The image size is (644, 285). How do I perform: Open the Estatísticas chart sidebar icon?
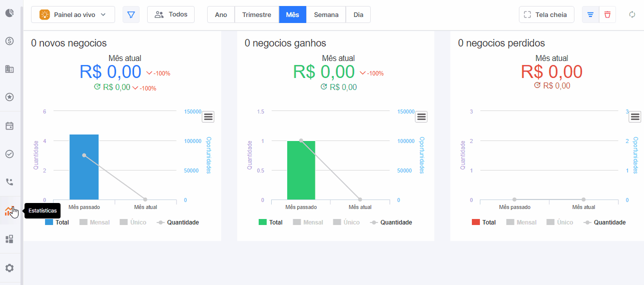[9, 211]
